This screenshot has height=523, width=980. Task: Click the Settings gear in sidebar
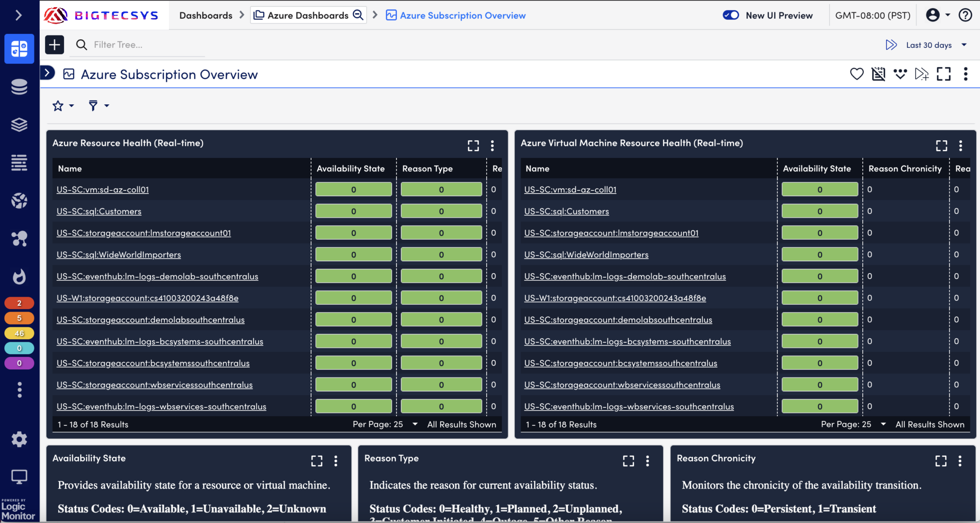click(19, 439)
